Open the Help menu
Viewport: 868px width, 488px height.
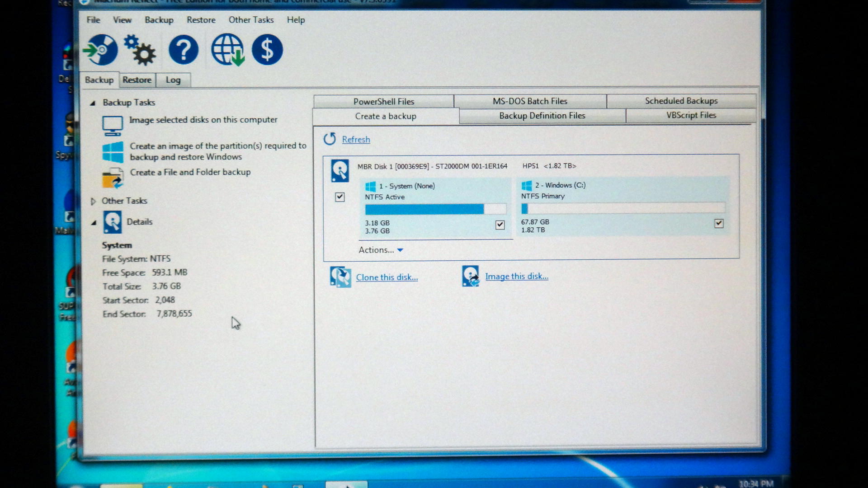click(x=296, y=20)
